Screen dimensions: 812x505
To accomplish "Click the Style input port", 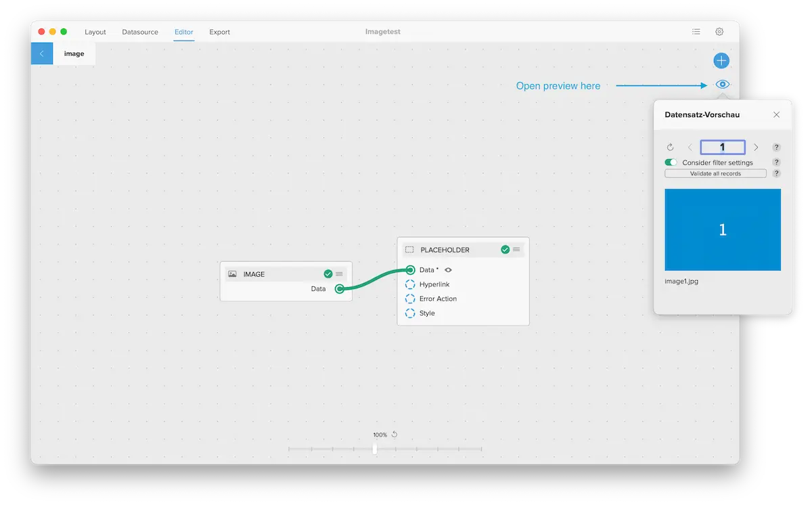I will click(410, 313).
